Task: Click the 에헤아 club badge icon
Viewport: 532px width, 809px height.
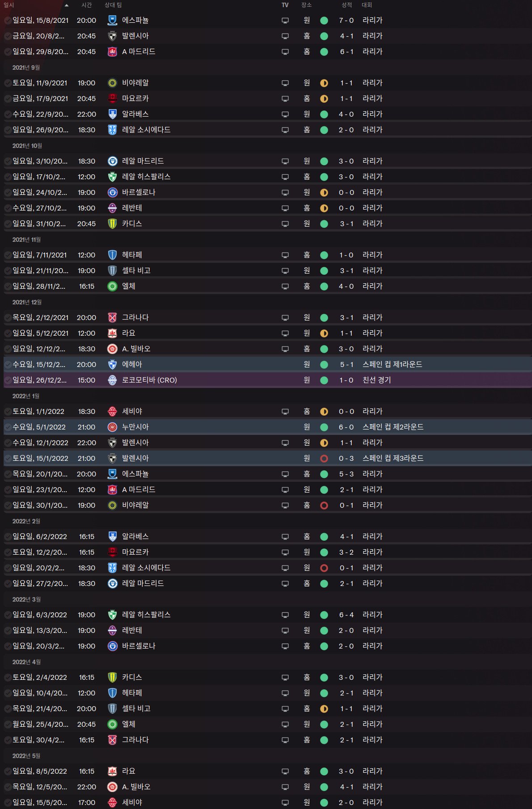Action: 113,364
